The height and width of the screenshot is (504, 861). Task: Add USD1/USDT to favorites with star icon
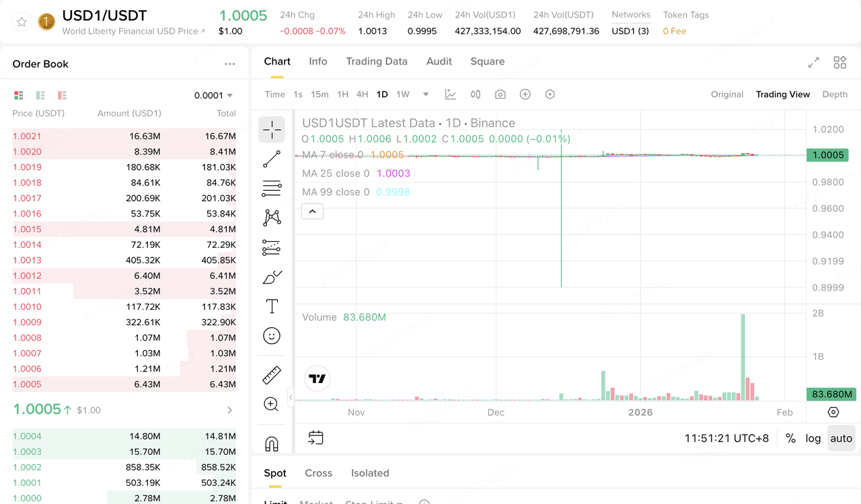[x=22, y=22]
